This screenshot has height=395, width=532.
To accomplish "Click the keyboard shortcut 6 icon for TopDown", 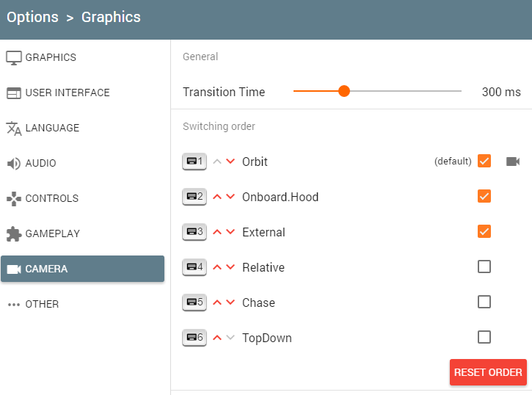I will point(194,338).
